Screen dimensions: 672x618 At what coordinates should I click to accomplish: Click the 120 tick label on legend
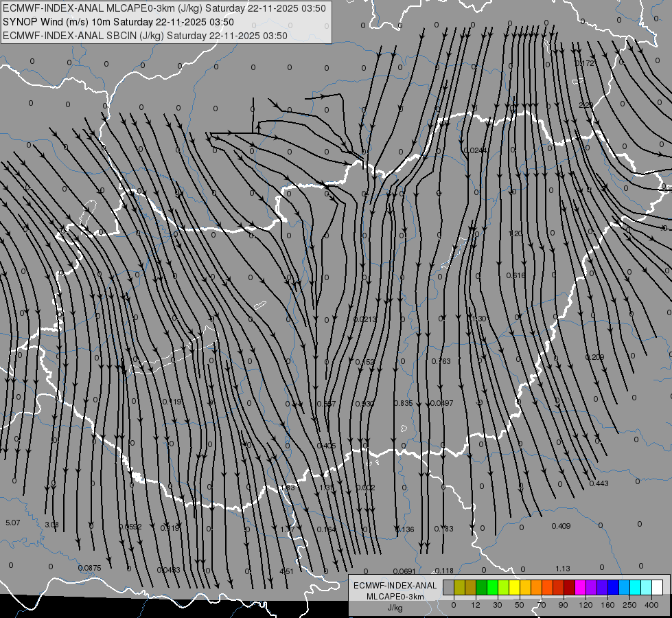(586, 605)
